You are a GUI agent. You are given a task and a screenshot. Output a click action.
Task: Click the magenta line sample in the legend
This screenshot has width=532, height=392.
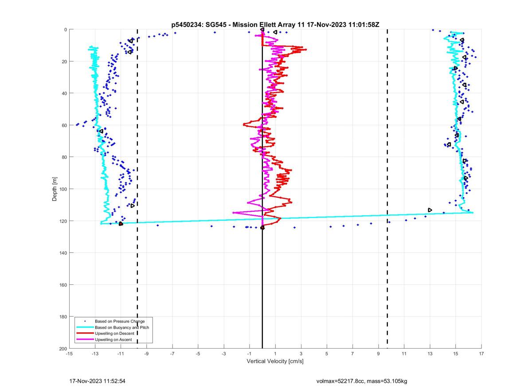pyautogui.click(x=85, y=339)
